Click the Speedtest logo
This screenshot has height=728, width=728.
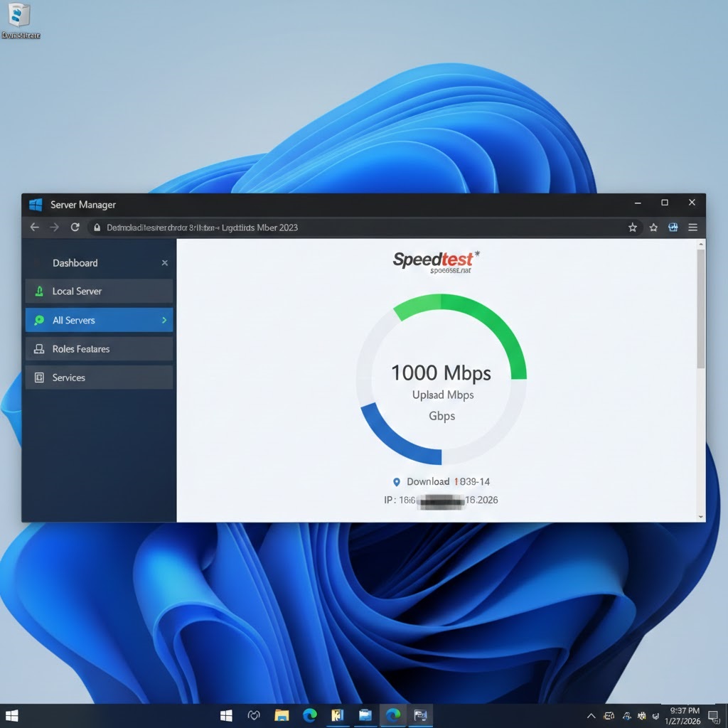click(436, 262)
